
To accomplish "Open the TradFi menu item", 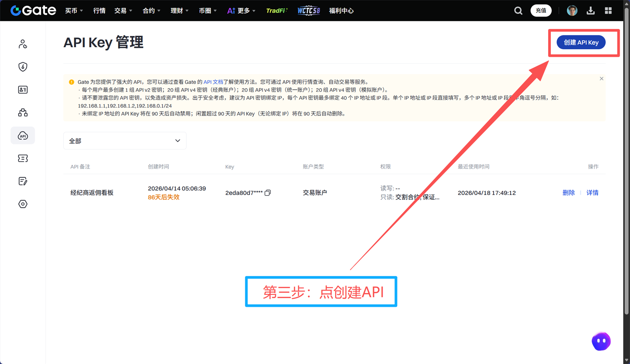I will pyautogui.click(x=277, y=11).
